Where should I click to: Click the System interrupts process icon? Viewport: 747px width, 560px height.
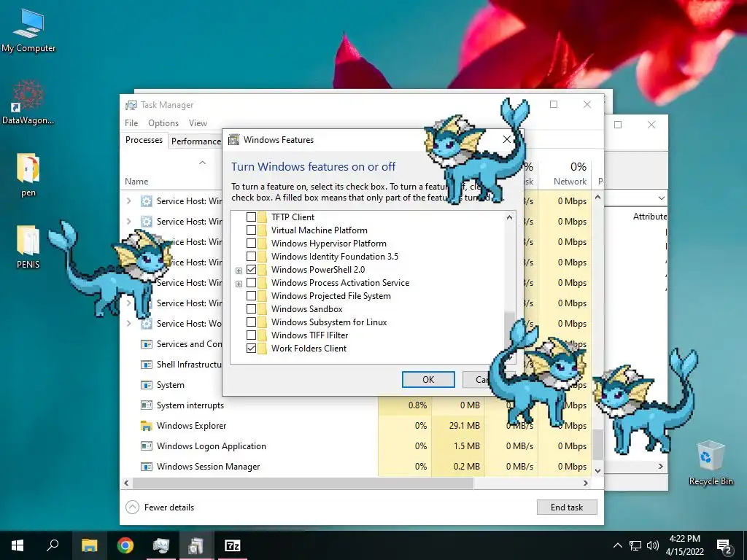[x=146, y=405]
